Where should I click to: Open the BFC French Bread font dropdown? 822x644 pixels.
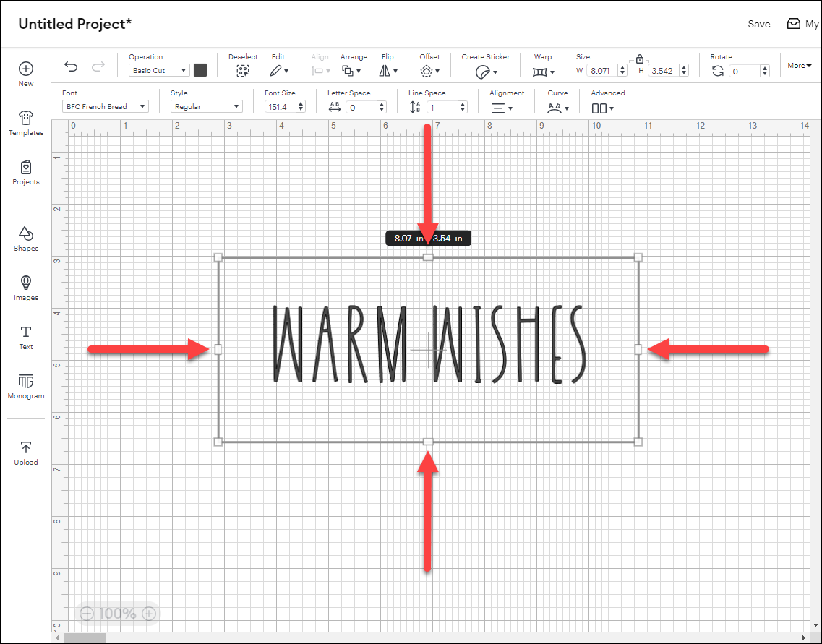pyautogui.click(x=105, y=106)
